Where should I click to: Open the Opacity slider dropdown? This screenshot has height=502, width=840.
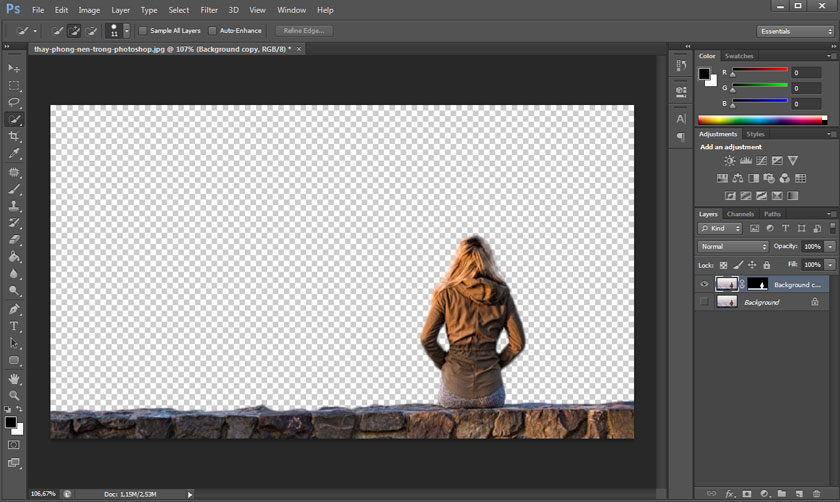pos(830,246)
